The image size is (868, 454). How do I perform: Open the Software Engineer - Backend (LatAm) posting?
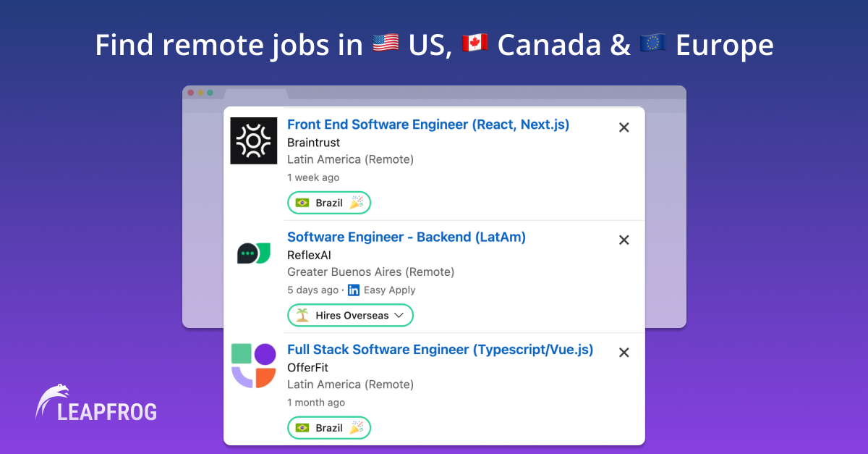pos(406,237)
